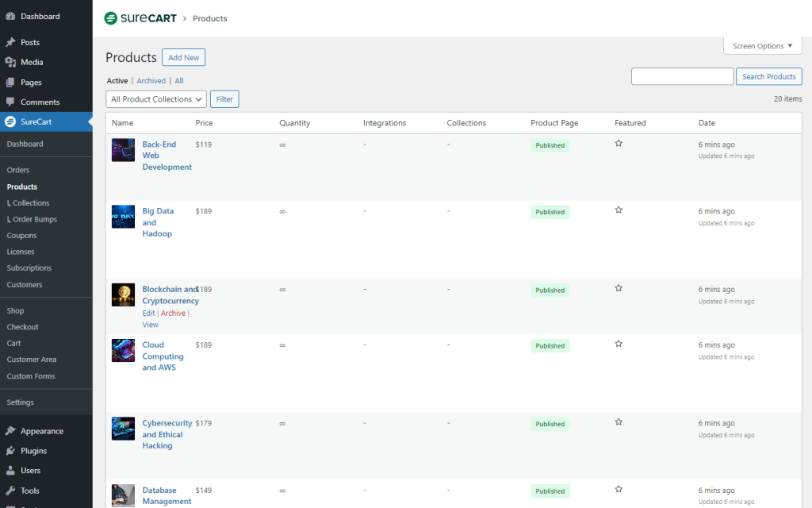The height and width of the screenshot is (508, 812).
Task: Open Subscriptions in the SureCart menu
Action: click(29, 268)
